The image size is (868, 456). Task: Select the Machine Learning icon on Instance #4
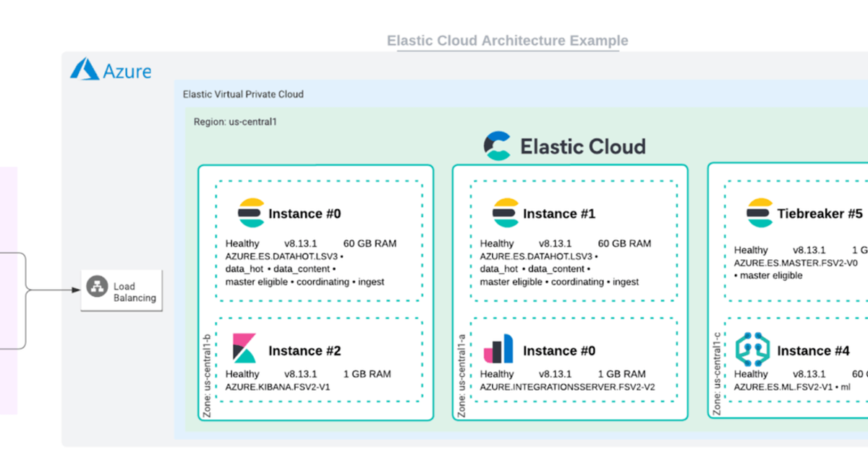point(754,350)
